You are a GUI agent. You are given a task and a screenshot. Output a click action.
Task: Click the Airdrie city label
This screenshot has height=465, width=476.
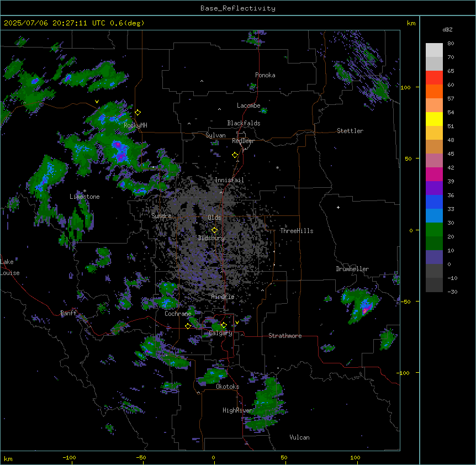pos(223,297)
